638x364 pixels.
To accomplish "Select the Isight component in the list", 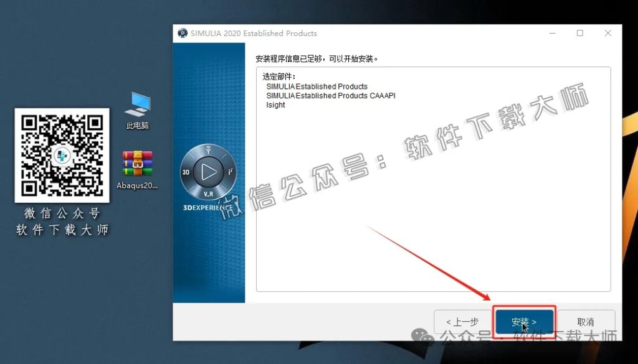I will click(x=275, y=105).
